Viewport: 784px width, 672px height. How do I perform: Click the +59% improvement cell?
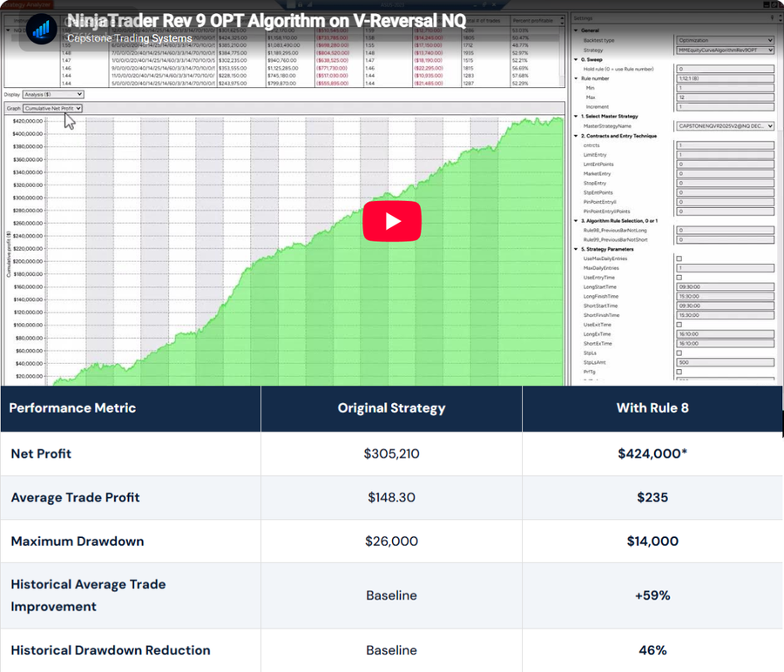[x=652, y=595]
